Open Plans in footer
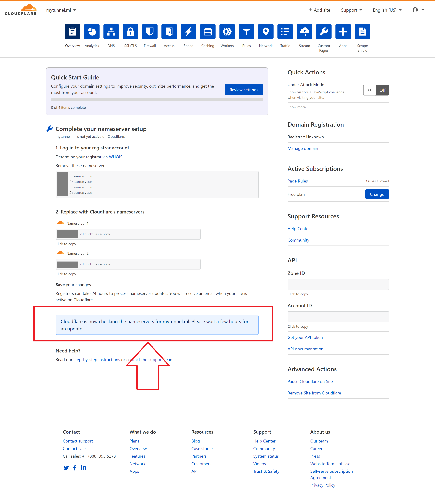Viewport: 435px width, 504px height. point(134,441)
